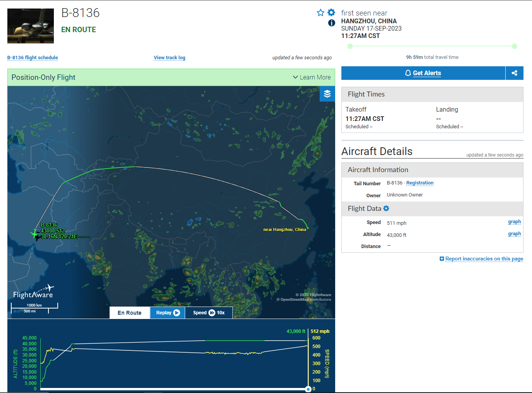This screenshot has width=532, height=393.
Task: Open map layers icon
Action: pos(327,94)
